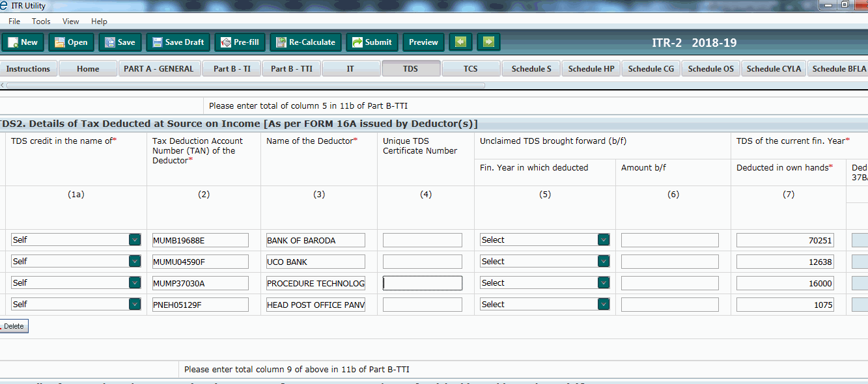Open an existing return file
This screenshot has height=384, width=868.
[71, 41]
